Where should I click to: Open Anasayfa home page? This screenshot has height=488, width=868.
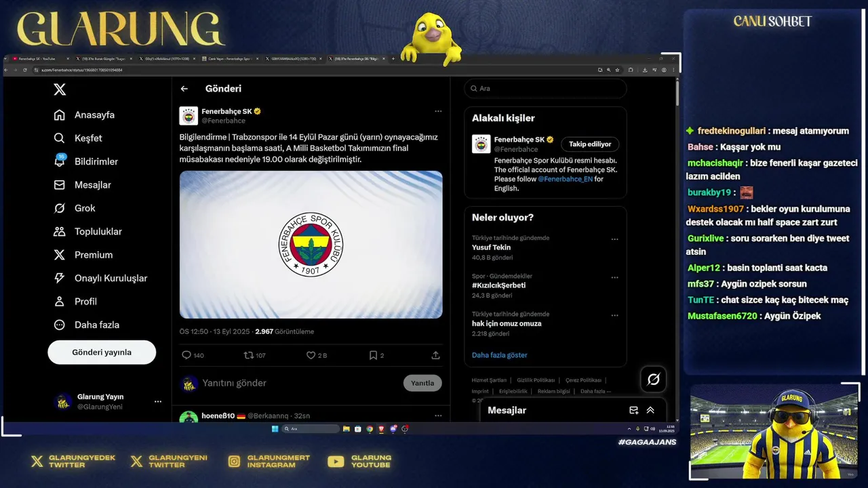pos(85,115)
